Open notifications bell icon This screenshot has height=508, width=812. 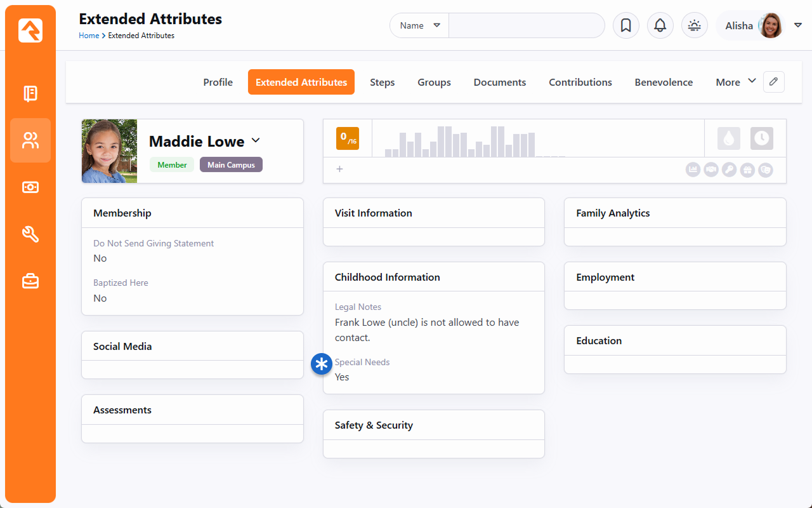pyautogui.click(x=660, y=25)
